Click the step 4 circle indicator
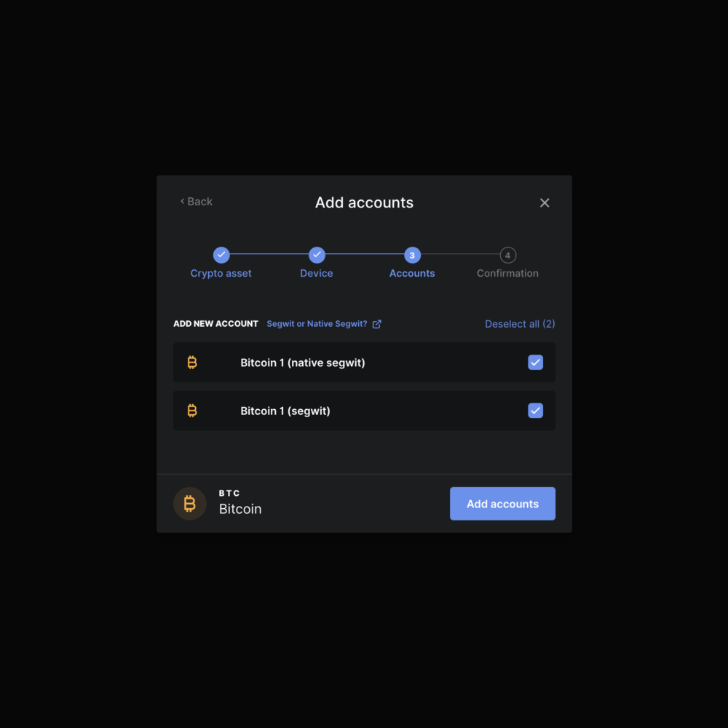 [x=507, y=255]
